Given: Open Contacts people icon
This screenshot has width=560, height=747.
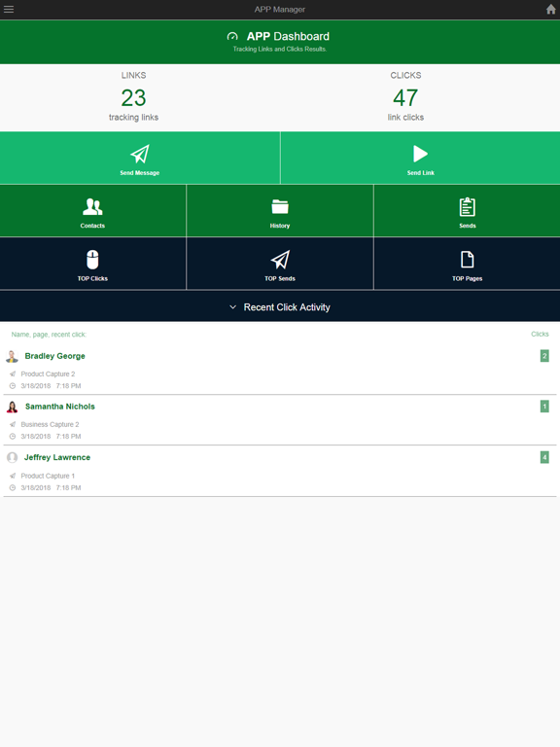Looking at the screenshot, I should click(x=92, y=207).
